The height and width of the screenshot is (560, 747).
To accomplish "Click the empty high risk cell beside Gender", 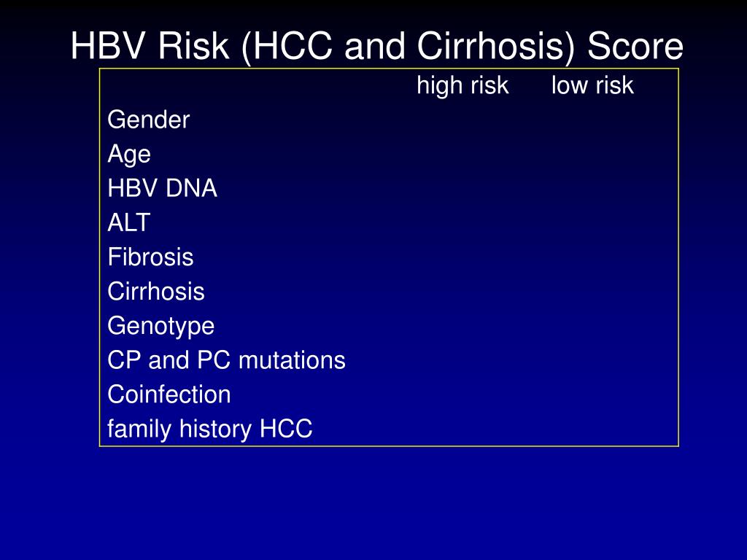I will [462, 120].
